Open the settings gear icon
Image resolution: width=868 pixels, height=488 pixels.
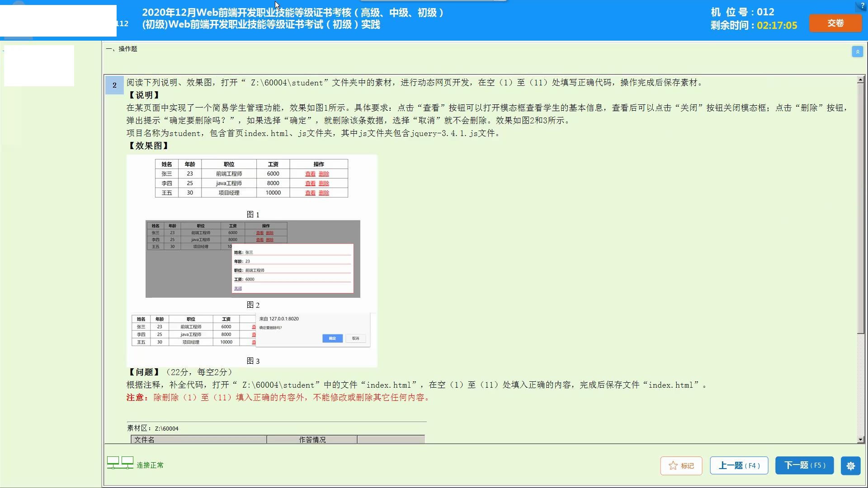(850, 466)
